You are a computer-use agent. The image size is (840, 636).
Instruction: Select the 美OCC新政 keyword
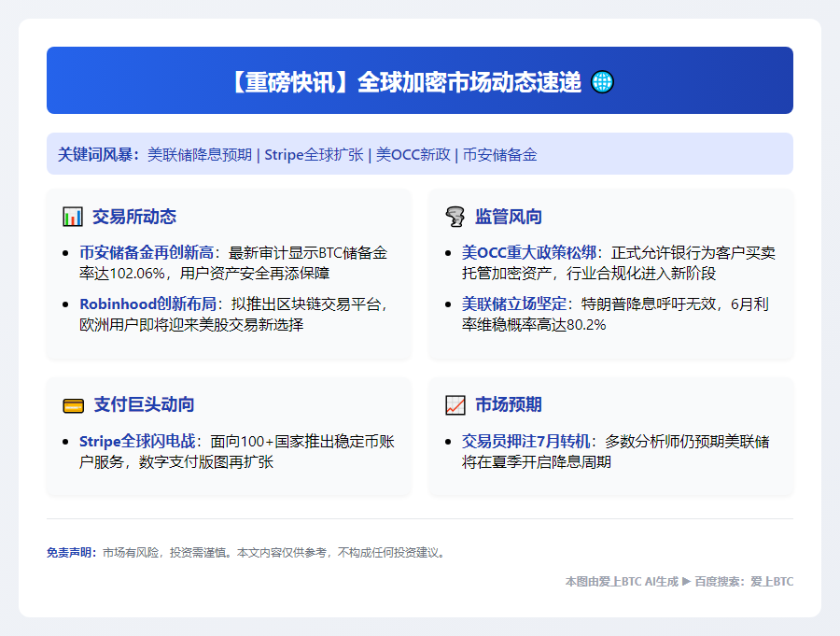click(413, 154)
